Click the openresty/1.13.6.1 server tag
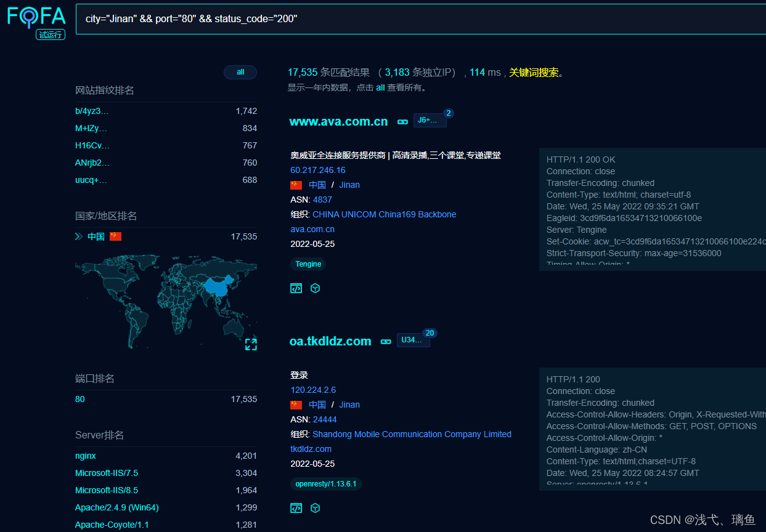Screen dimensions: 766x532 pyautogui.click(x=326, y=484)
